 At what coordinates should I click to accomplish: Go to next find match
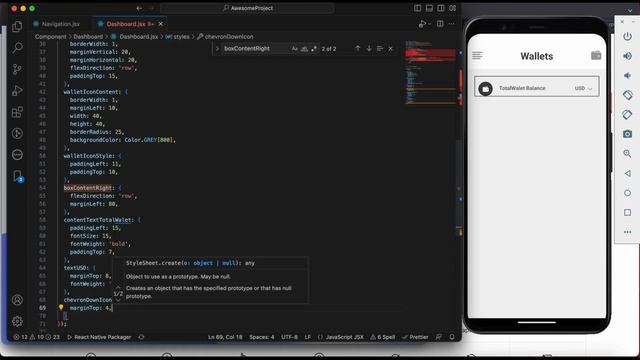click(x=369, y=49)
